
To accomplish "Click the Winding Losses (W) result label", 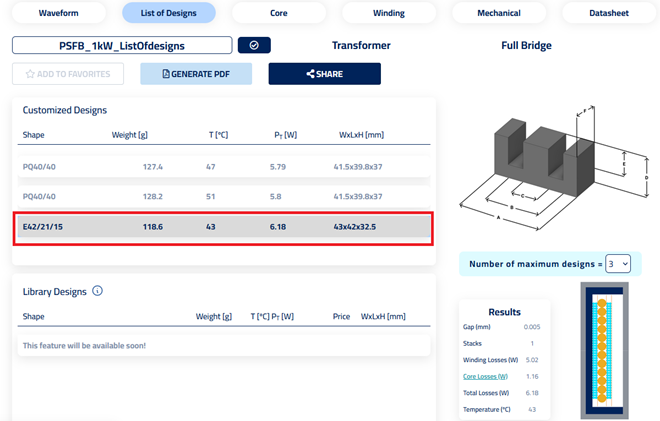I will 490,360.
